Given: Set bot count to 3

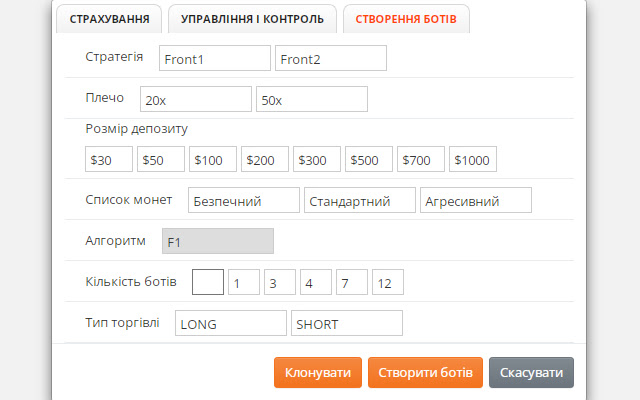Looking at the screenshot, I should (280, 282).
